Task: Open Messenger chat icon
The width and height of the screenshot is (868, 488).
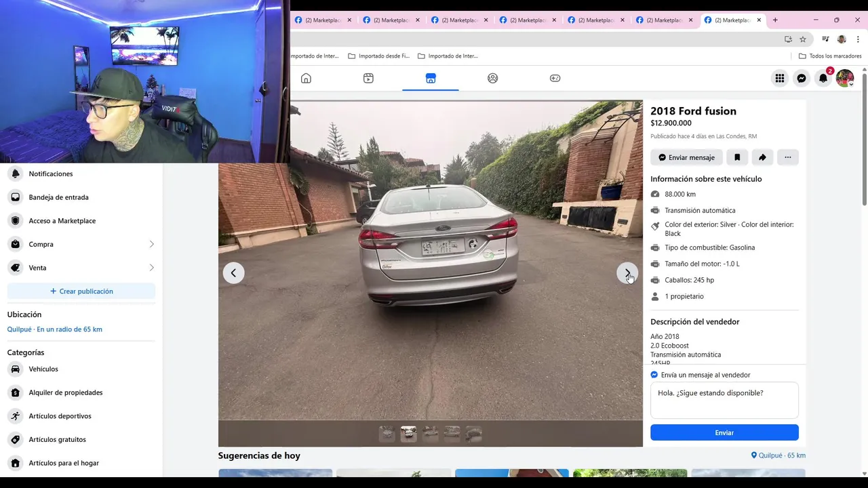Action: pos(802,79)
